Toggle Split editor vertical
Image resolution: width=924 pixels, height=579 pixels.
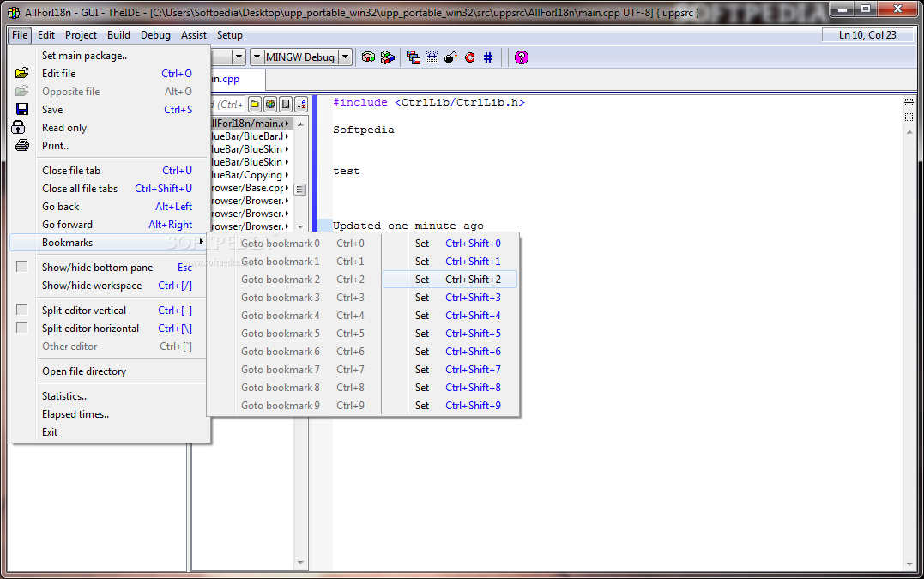(x=109, y=311)
